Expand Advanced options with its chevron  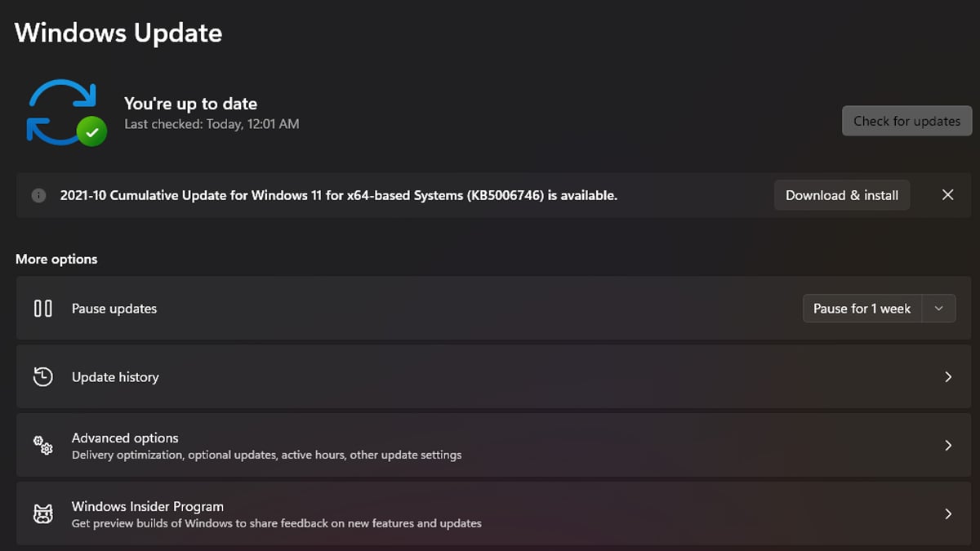click(948, 446)
